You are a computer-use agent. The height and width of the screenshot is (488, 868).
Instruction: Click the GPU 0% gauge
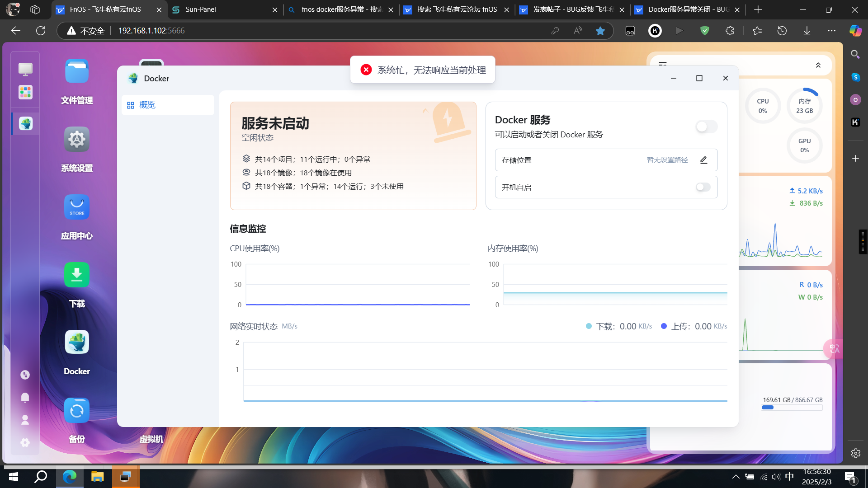click(x=804, y=145)
